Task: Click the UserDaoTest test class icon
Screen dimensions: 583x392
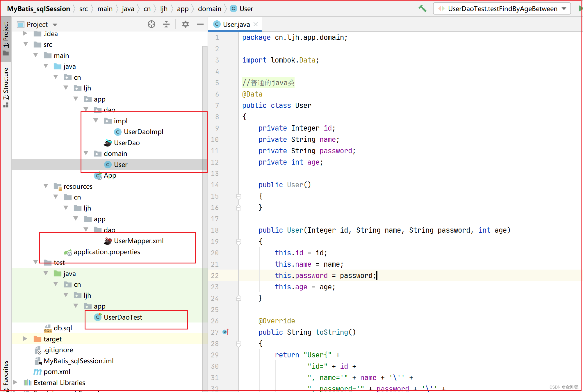Action: 98,317
